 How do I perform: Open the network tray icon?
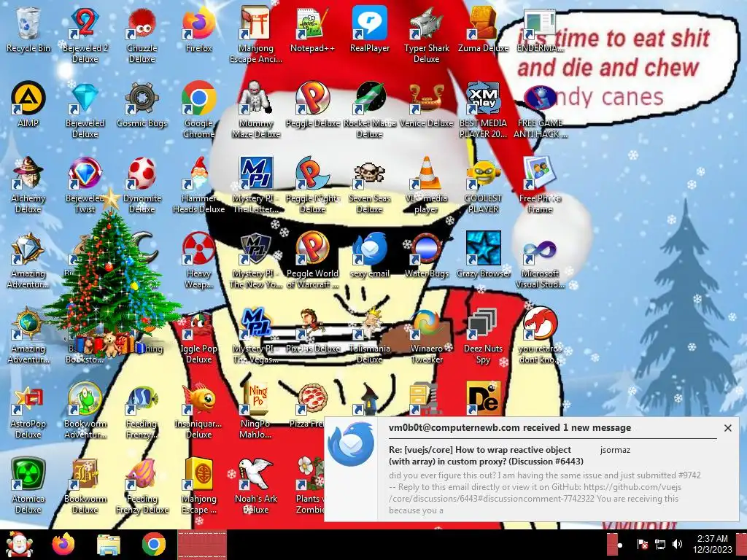click(660, 544)
